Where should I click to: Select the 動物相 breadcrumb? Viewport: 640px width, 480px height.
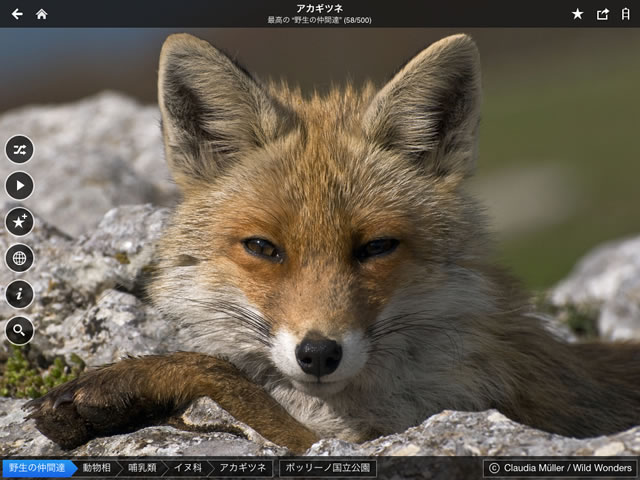(97, 468)
